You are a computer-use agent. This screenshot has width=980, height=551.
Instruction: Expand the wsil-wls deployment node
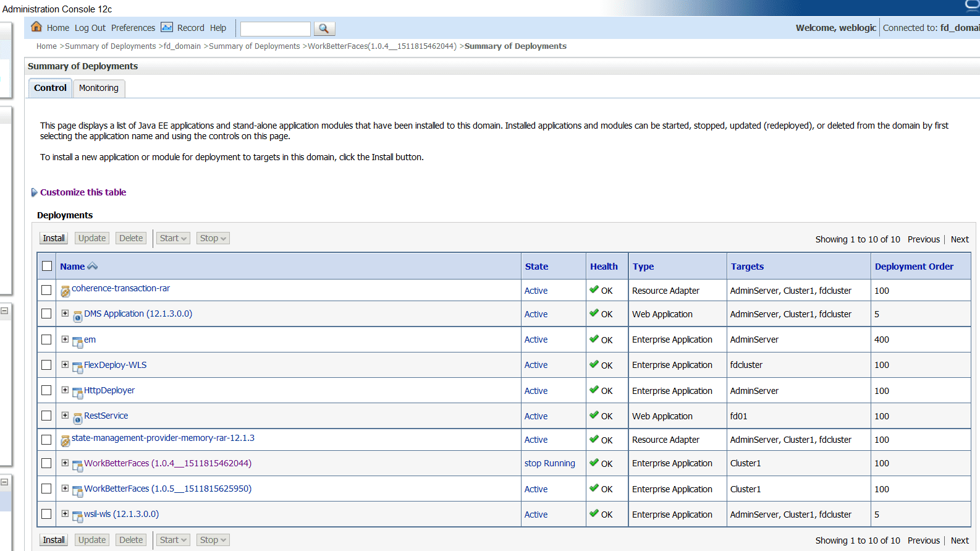[x=65, y=513]
